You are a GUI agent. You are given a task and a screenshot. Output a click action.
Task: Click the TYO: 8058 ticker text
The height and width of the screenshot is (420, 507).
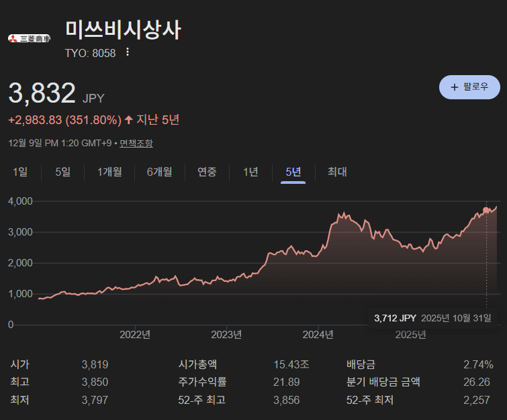pos(90,53)
